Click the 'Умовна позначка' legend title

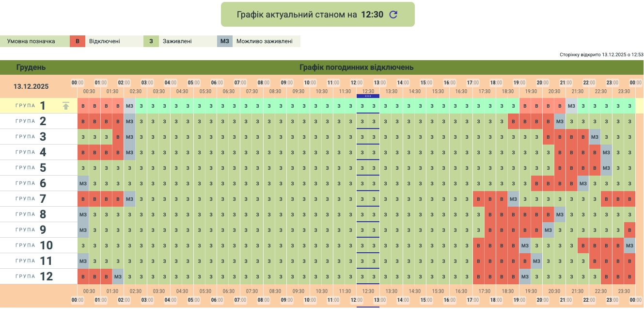[31, 41]
